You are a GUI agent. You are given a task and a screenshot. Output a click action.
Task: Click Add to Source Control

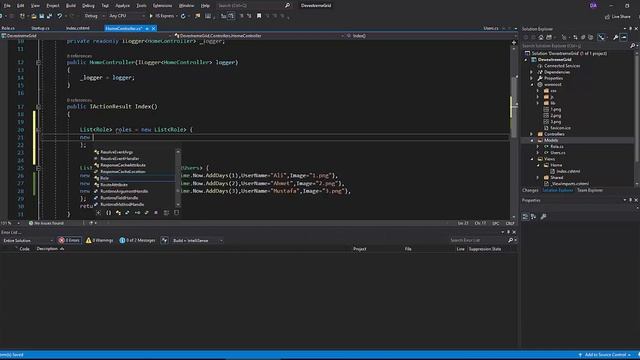tap(605, 355)
